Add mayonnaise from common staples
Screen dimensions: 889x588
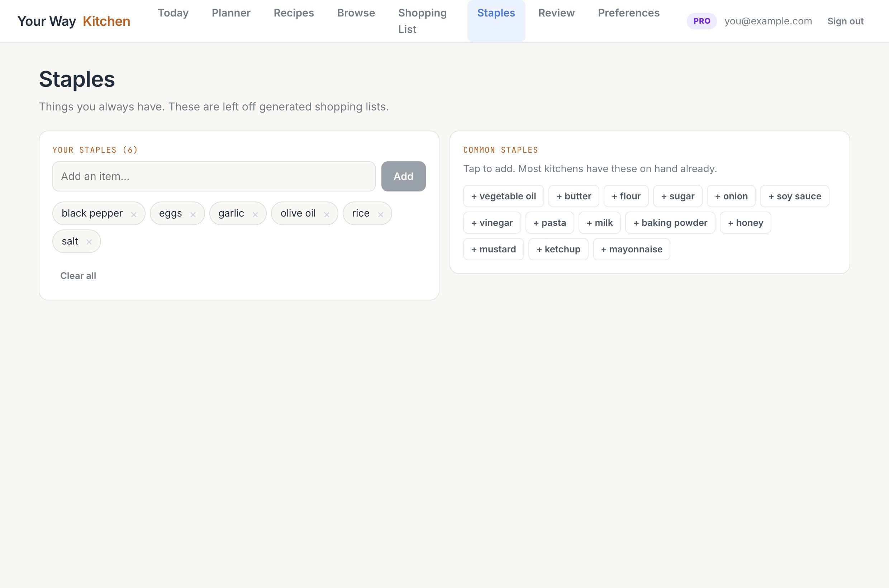[631, 250]
